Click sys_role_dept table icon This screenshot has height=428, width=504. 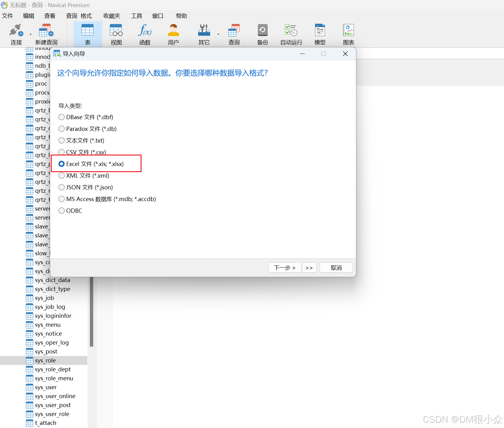30,370
